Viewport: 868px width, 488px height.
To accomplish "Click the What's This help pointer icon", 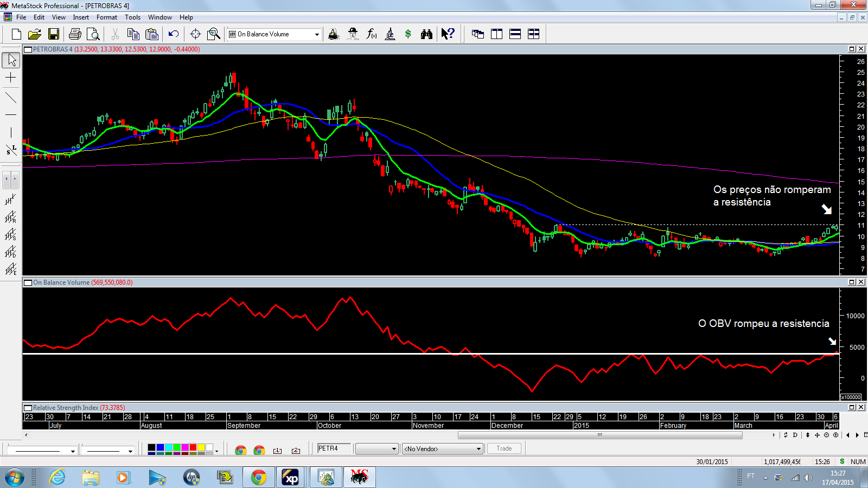I will 448,34.
